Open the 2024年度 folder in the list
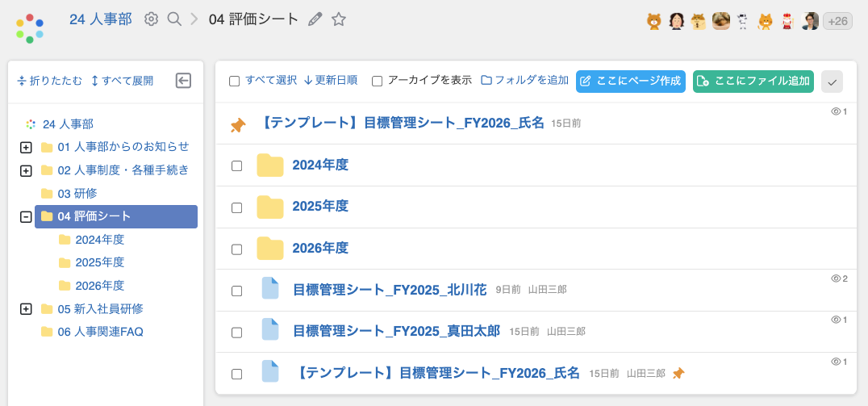 [320, 165]
